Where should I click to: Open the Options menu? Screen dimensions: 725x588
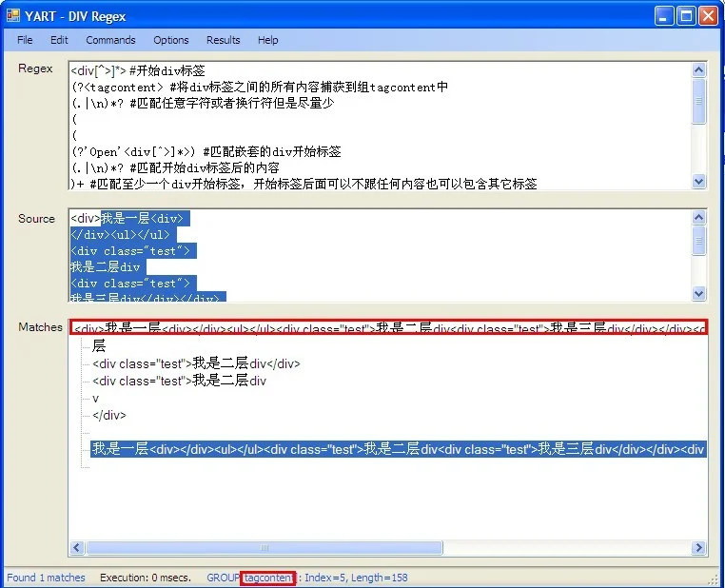pos(171,40)
